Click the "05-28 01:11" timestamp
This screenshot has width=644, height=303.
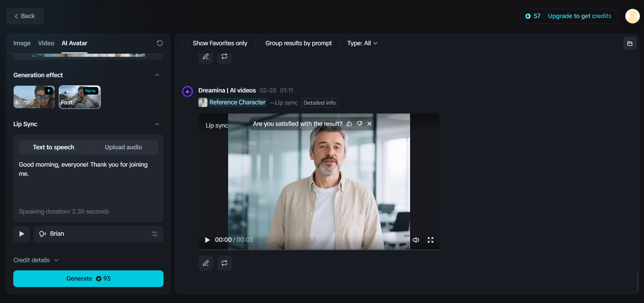276,90
